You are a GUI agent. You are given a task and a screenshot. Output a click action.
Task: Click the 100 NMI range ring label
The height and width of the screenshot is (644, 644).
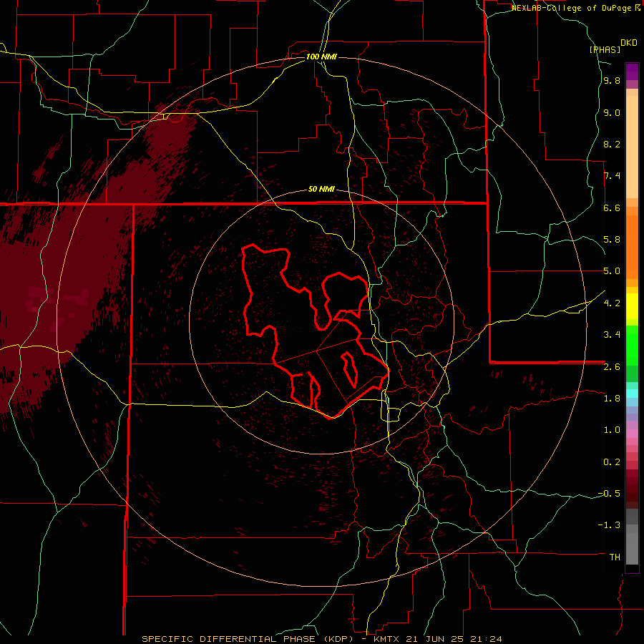pos(321,57)
